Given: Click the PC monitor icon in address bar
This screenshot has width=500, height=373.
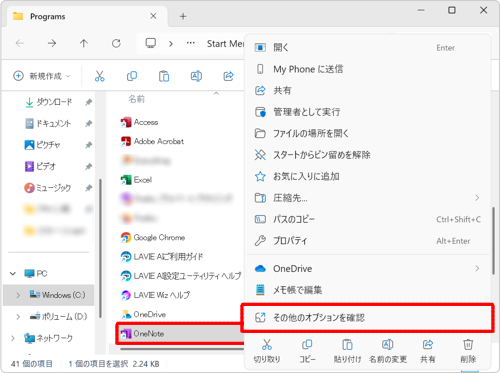Looking at the screenshot, I should pyautogui.click(x=151, y=43).
